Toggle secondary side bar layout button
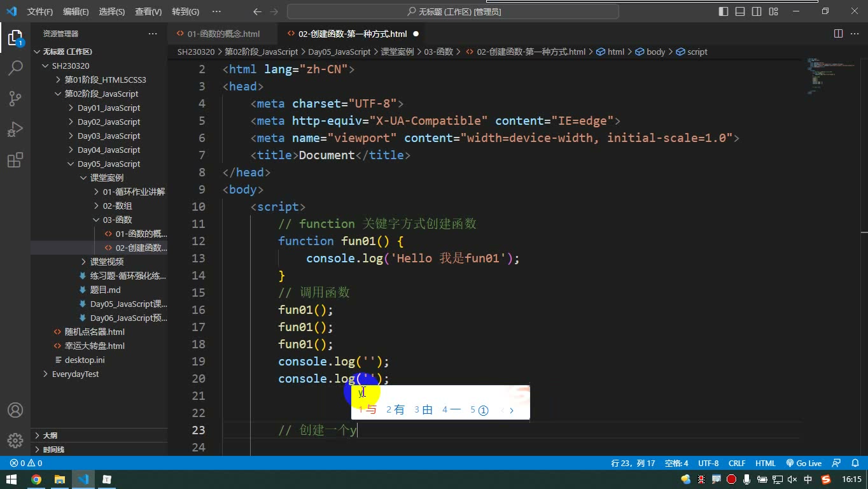Screen dimensions: 868x489 pyautogui.click(x=757, y=11)
